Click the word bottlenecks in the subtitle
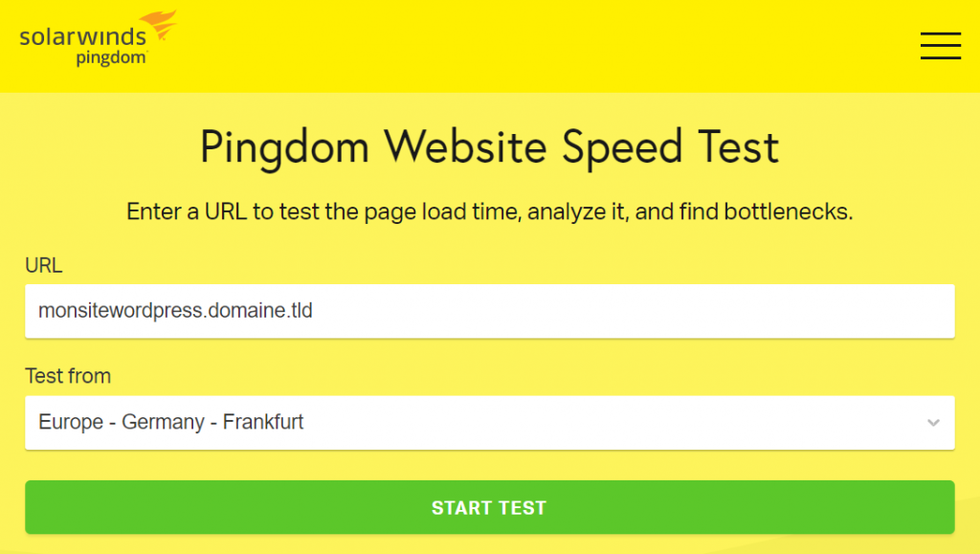The width and height of the screenshot is (980, 554). click(789, 211)
